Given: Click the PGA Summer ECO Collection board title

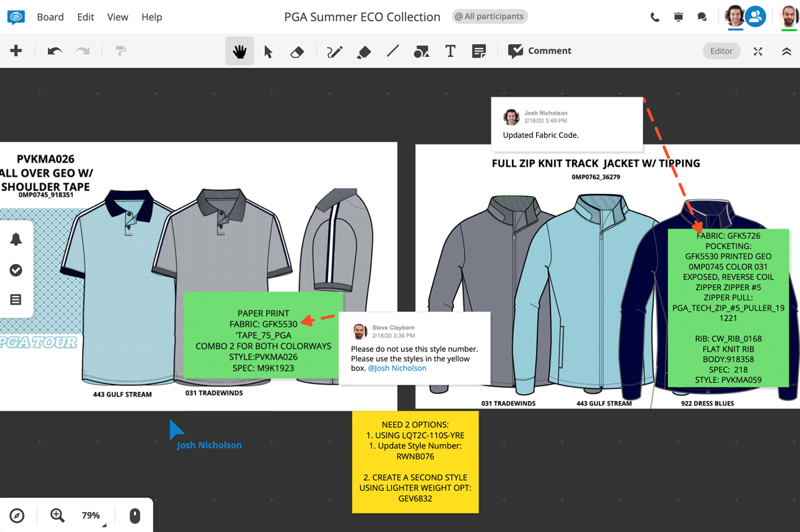Looking at the screenshot, I should point(362,17).
